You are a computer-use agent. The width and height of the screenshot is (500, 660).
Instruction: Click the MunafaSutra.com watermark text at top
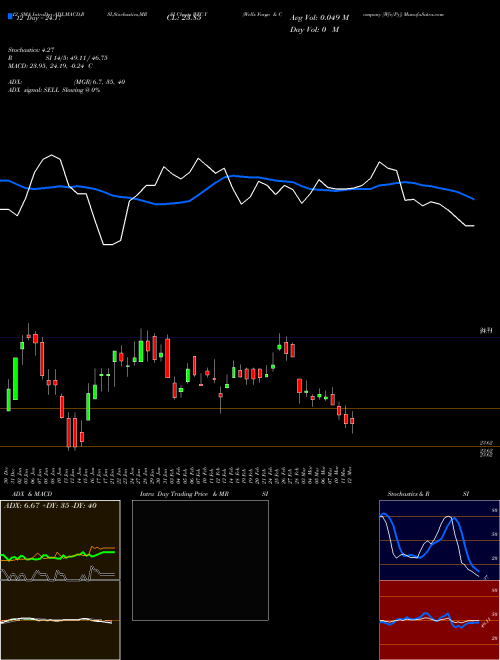(x=426, y=14)
